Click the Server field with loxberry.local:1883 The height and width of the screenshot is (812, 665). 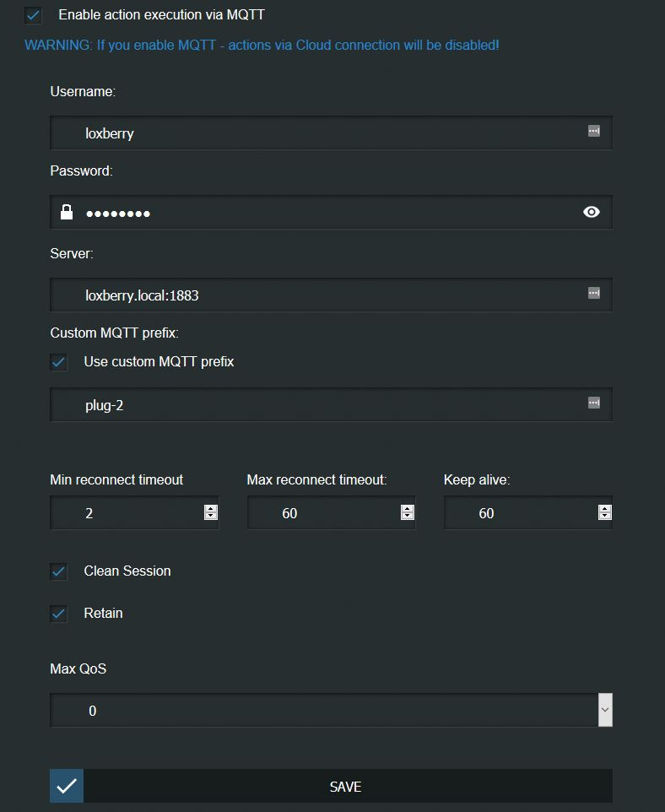point(321,295)
